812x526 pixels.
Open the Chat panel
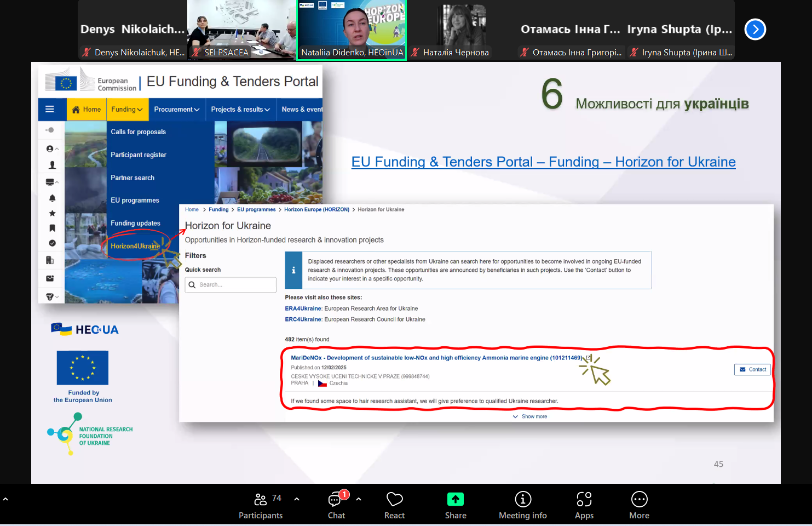point(336,506)
